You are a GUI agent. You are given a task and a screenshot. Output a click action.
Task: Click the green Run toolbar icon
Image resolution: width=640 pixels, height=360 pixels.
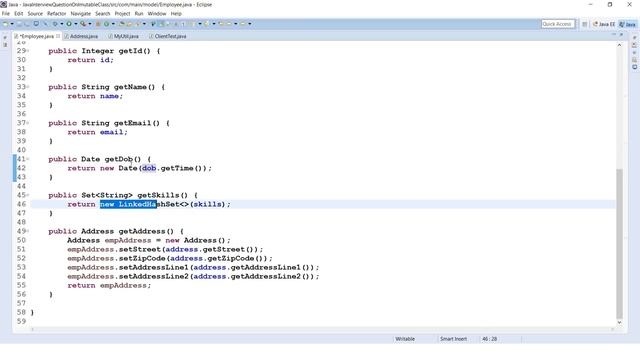(x=69, y=24)
